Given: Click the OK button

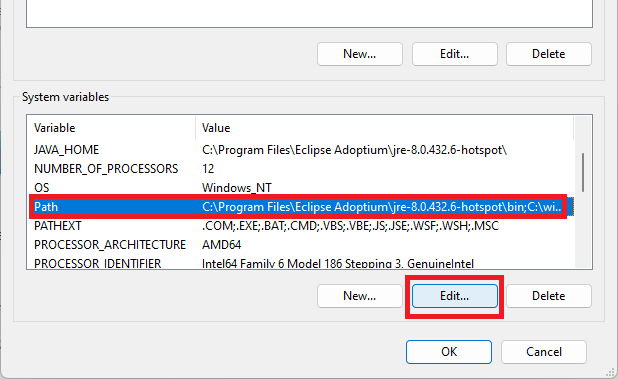Looking at the screenshot, I should pyautogui.click(x=449, y=352).
